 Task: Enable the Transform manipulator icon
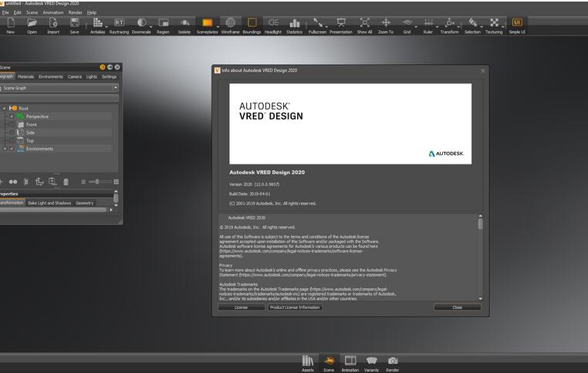coord(449,23)
